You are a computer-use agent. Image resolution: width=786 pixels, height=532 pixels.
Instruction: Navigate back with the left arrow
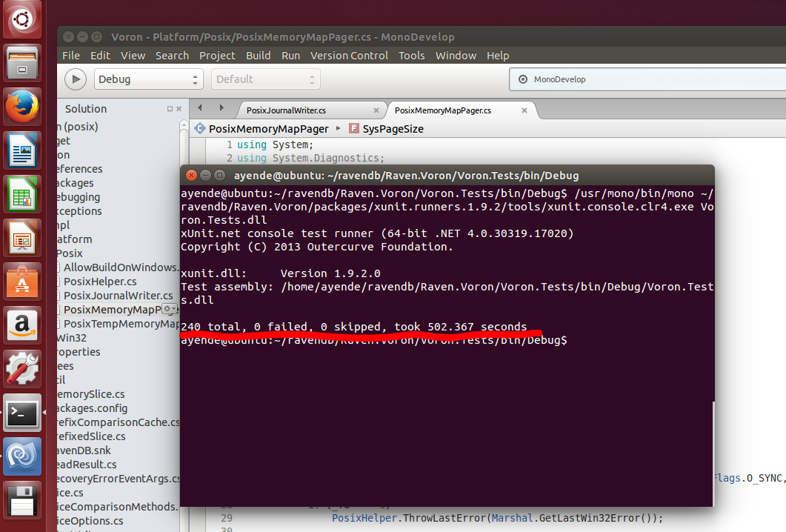(200, 107)
